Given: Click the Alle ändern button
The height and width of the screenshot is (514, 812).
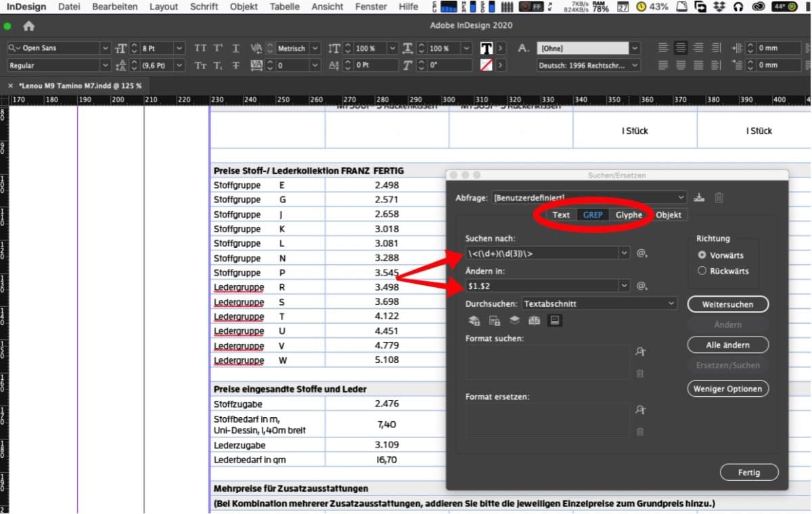Looking at the screenshot, I should 727,345.
